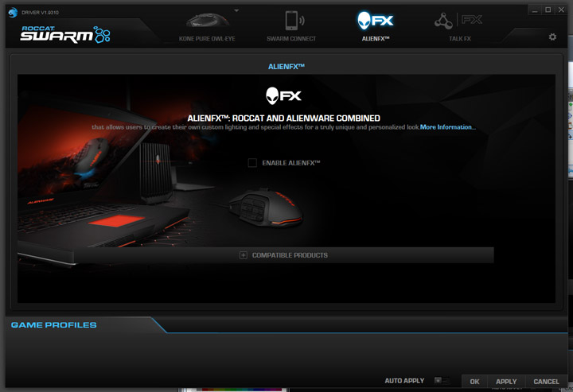Click the ROCCAT Swarm logo
573x392 pixels.
[x=65, y=35]
